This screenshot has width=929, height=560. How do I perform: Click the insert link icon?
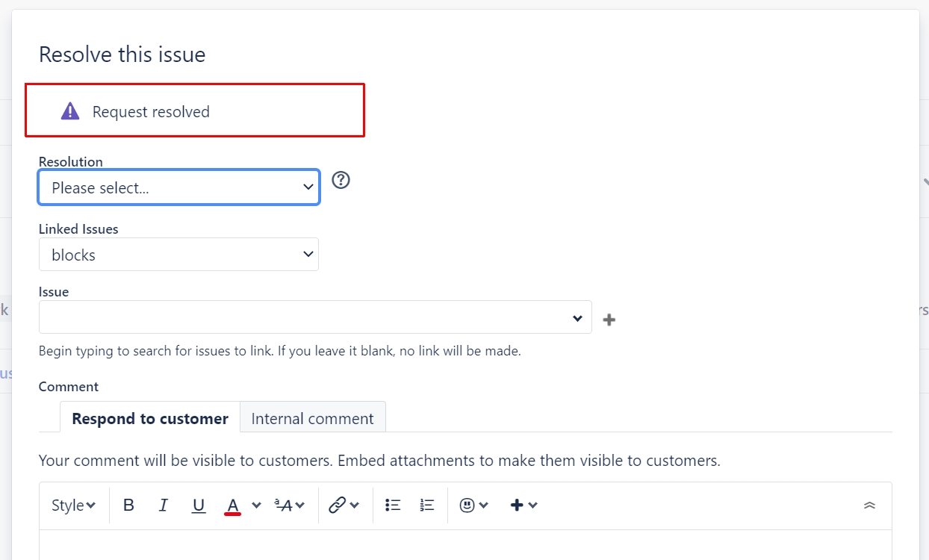pos(338,505)
